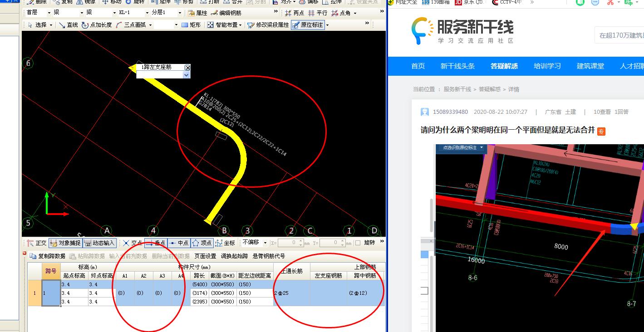The height and width of the screenshot is (332, 644).
Task: Click the X offset input field
Action: [x=290, y=243]
